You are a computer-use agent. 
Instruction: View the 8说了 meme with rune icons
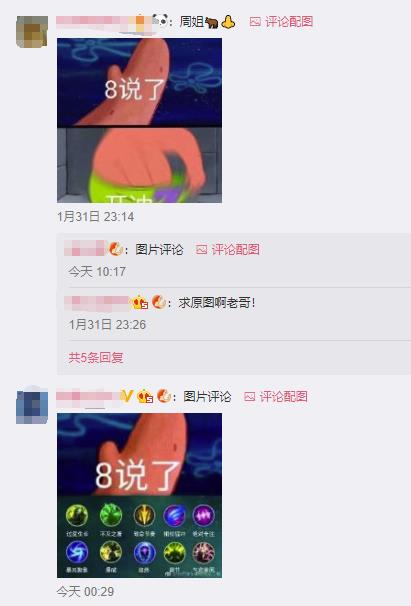[140, 495]
